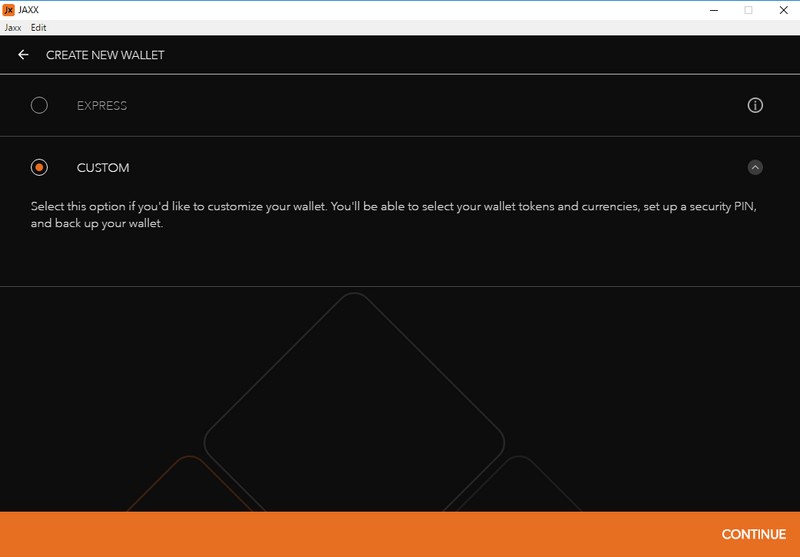This screenshot has width=800, height=557.
Task: Click the Custom option description paragraph
Action: point(390,214)
